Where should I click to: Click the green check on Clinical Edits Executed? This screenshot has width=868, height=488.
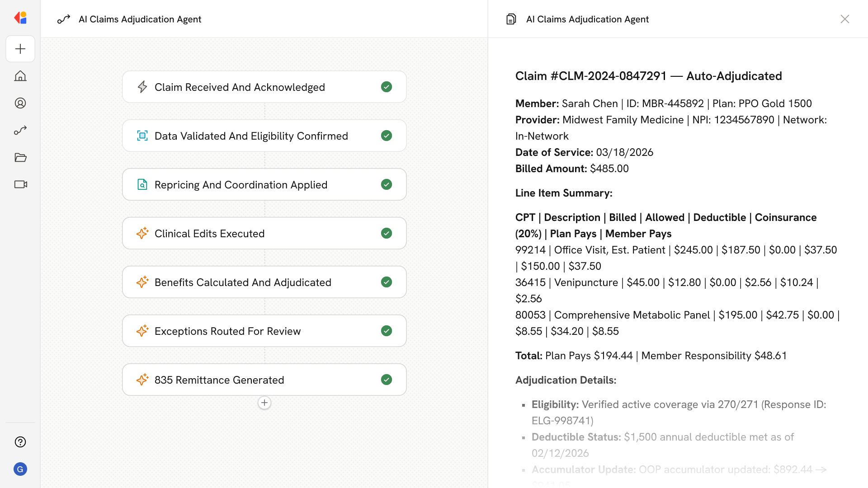pyautogui.click(x=386, y=233)
